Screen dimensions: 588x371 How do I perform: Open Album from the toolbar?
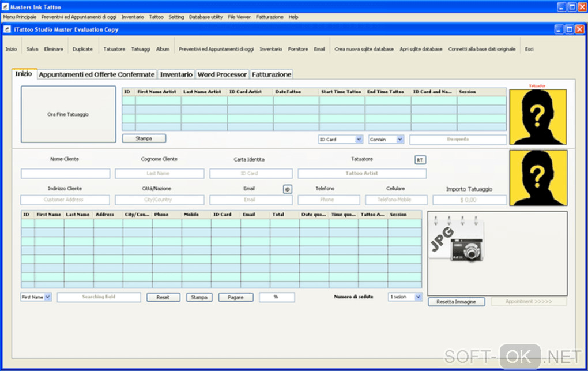pos(163,49)
